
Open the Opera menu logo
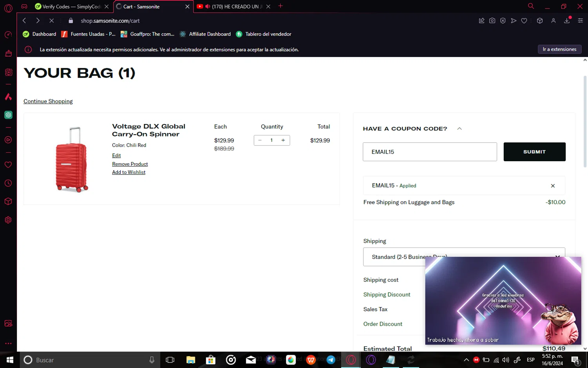tap(8, 8)
